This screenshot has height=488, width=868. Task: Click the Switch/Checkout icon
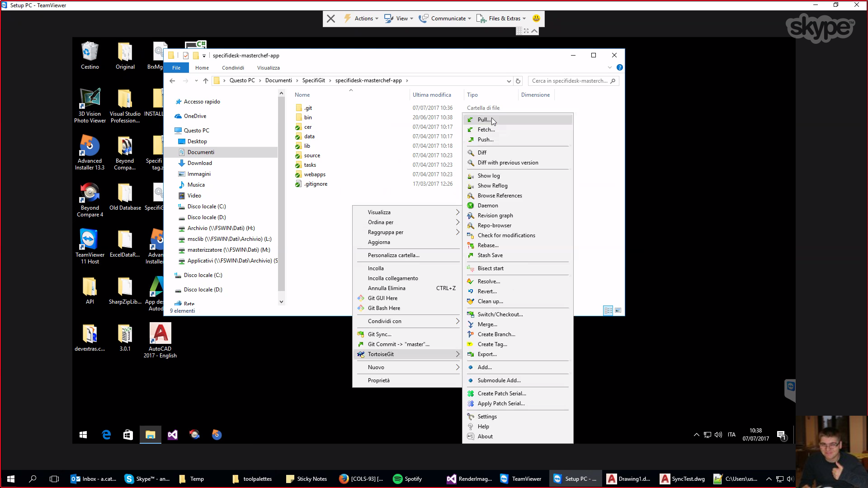pyautogui.click(x=471, y=314)
